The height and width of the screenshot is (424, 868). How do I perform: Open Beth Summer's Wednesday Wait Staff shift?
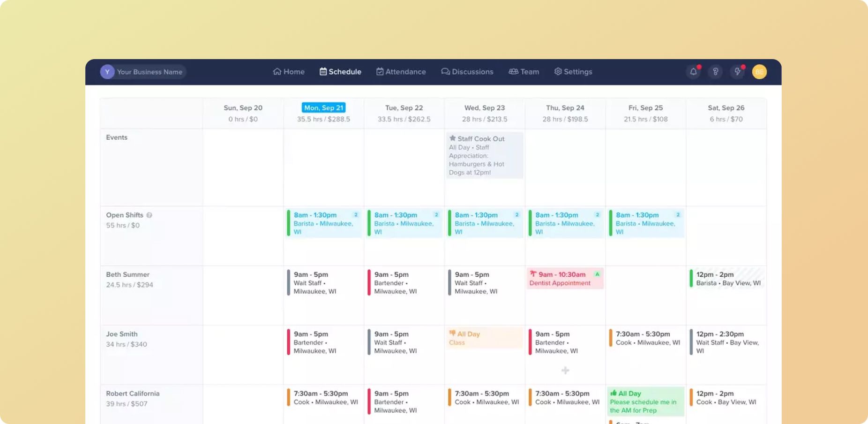485,283
